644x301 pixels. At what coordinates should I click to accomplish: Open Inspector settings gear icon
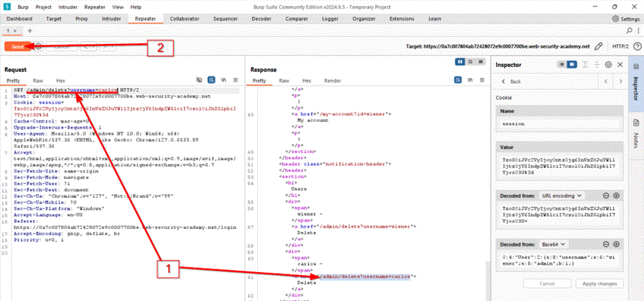pos(608,64)
